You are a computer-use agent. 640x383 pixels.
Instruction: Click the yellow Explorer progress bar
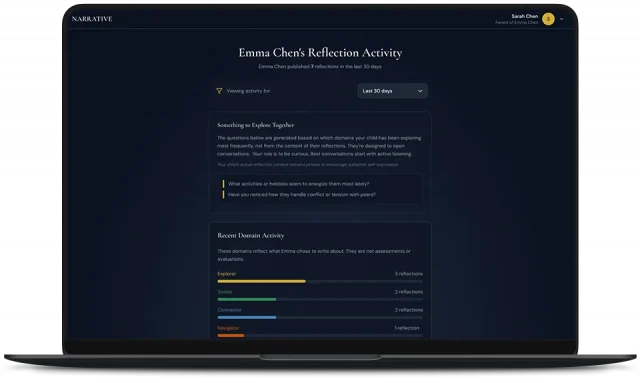click(261, 281)
